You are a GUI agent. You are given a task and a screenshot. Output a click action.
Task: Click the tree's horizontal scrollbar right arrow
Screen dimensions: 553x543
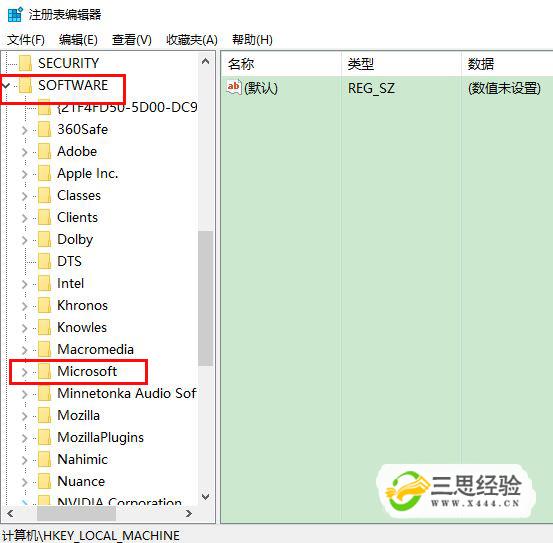(189, 513)
